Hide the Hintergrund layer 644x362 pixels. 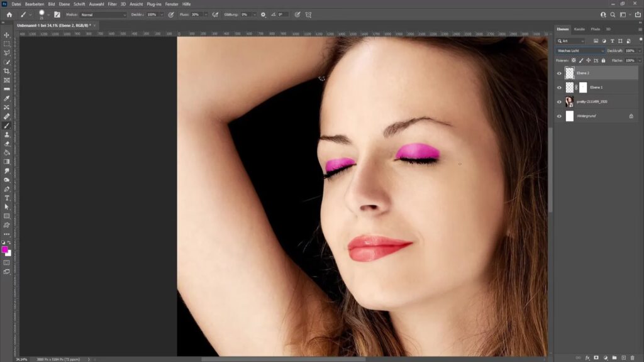tap(559, 116)
